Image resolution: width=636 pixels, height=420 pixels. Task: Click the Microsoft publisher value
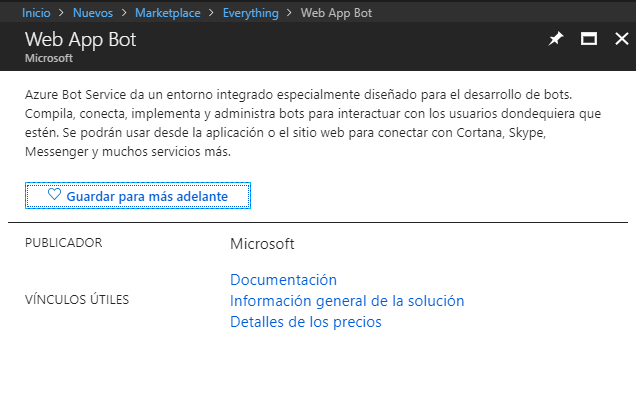262,244
